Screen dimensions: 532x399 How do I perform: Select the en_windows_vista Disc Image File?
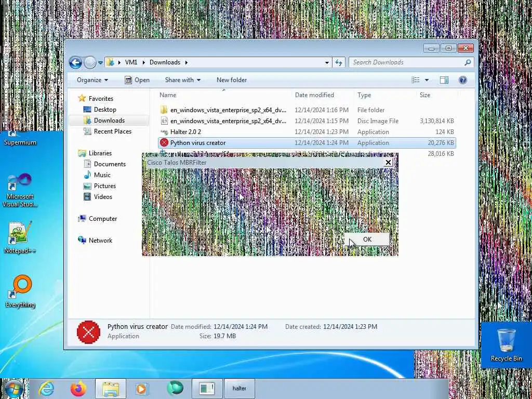[x=307, y=121]
